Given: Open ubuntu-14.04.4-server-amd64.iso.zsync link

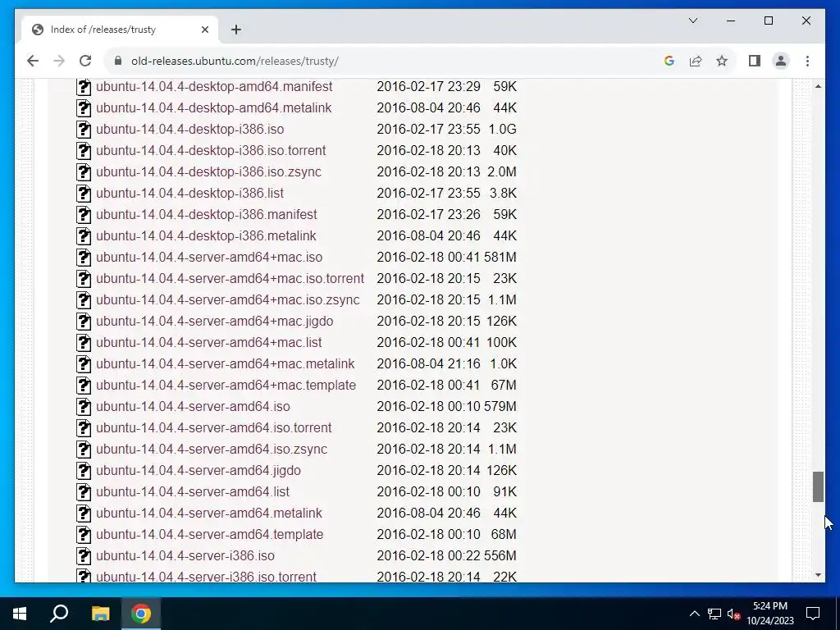Looking at the screenshot, I should click(x=212, y=449).
